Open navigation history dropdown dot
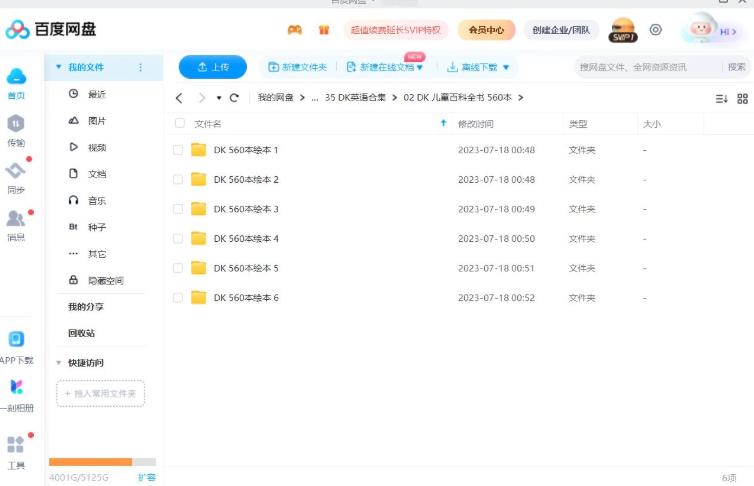754x486 pixels. (x=219, y=98)
